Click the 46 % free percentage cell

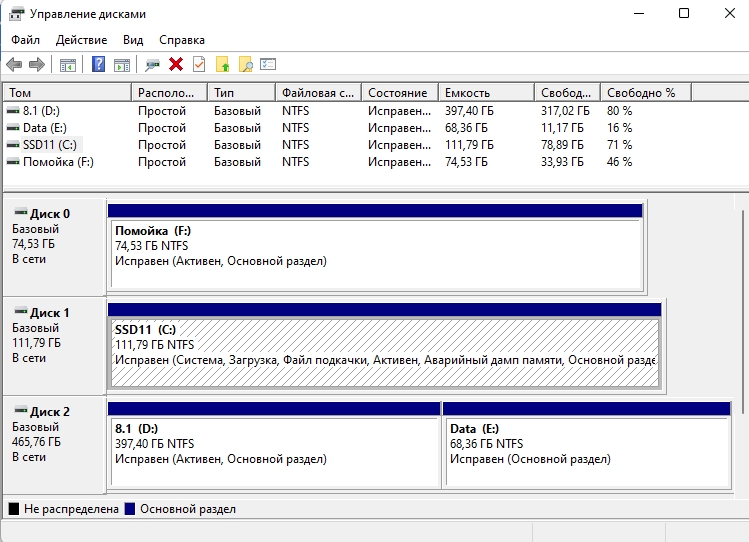tap(620, 162)
